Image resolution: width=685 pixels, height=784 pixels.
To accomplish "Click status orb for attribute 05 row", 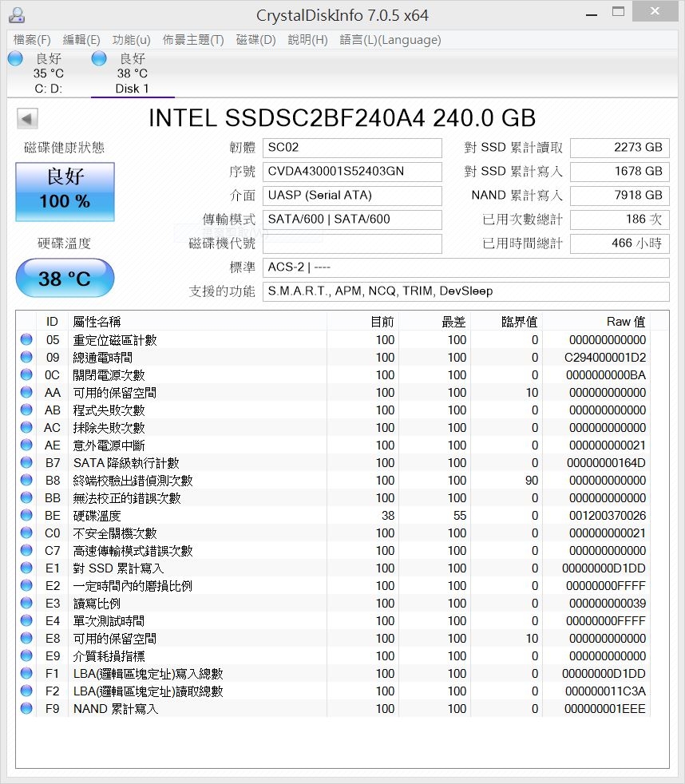I will click(x=26, y=340).
